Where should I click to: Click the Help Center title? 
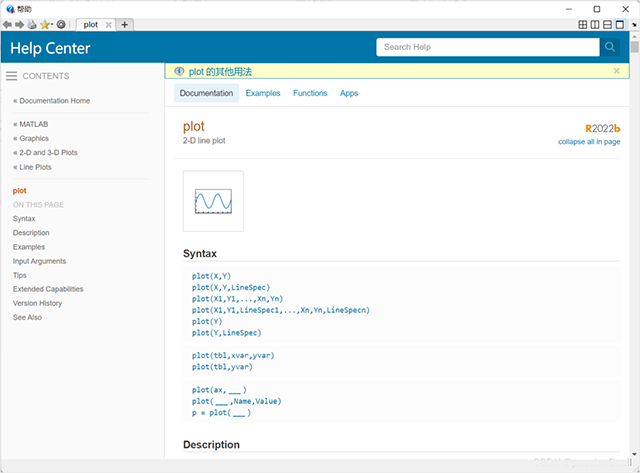50,48
